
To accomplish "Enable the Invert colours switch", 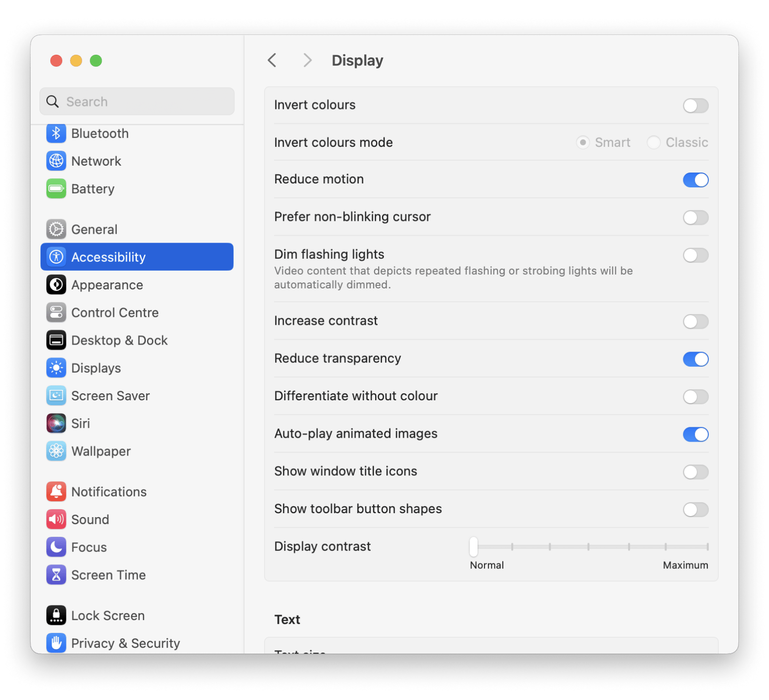I will tap(696, 105).
